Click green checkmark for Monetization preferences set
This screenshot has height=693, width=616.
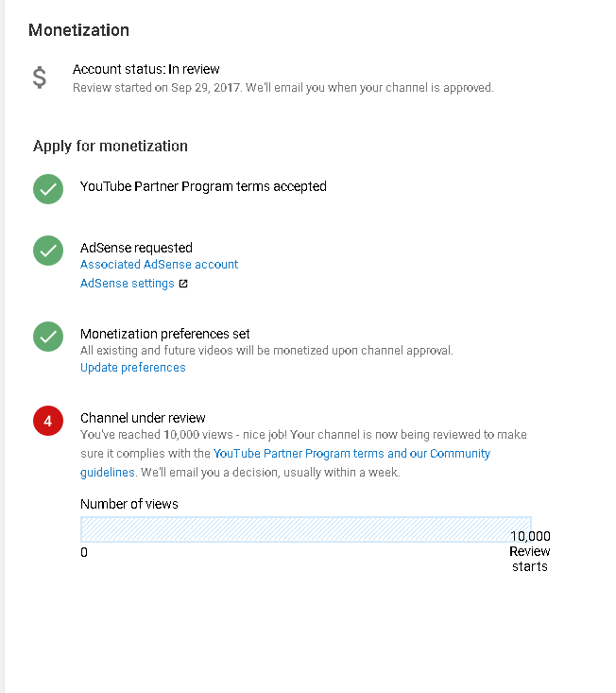tap(48, 337)
